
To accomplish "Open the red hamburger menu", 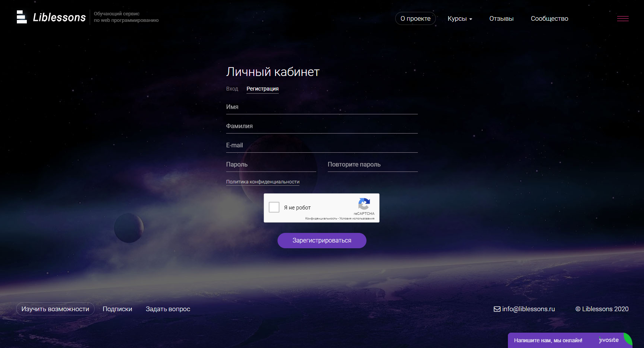I will pos(623,18).
